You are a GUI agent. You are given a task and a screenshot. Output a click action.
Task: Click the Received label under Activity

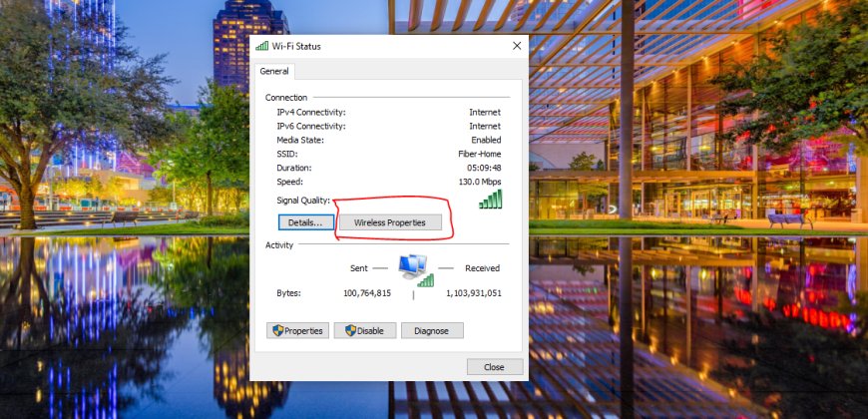click(482, 268)
